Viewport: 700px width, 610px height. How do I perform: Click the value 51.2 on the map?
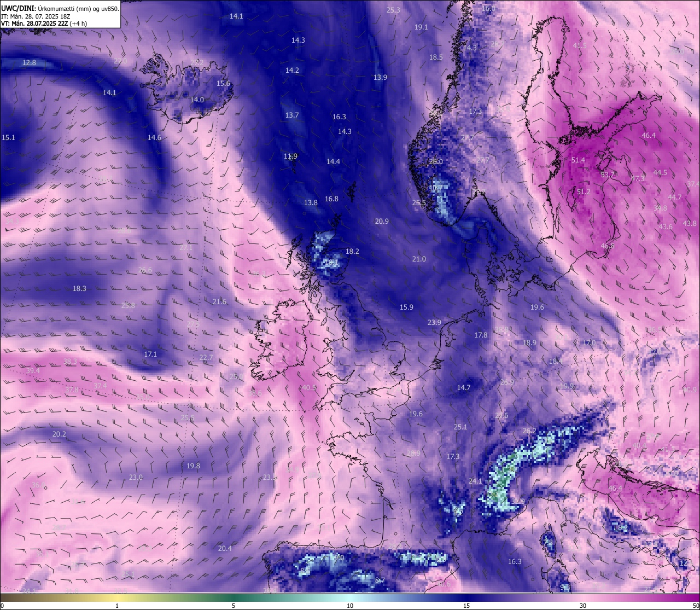(x=584, y=192)
